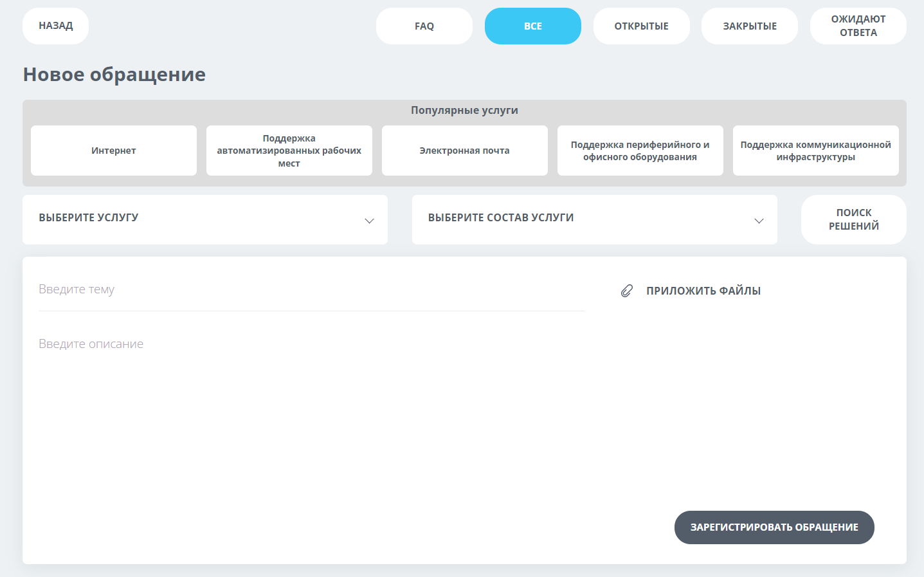Switch to ЗАКРЫТЫЕ tab
924x577 pixels.
tap(750, 26)
